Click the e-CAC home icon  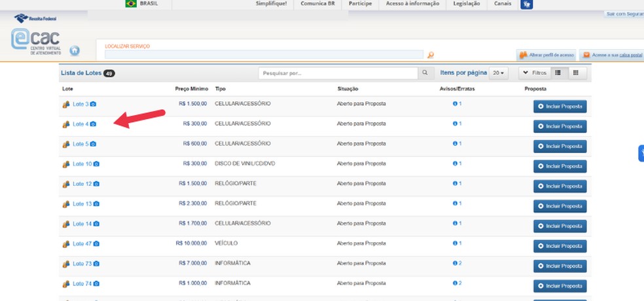tap(75, 50)
